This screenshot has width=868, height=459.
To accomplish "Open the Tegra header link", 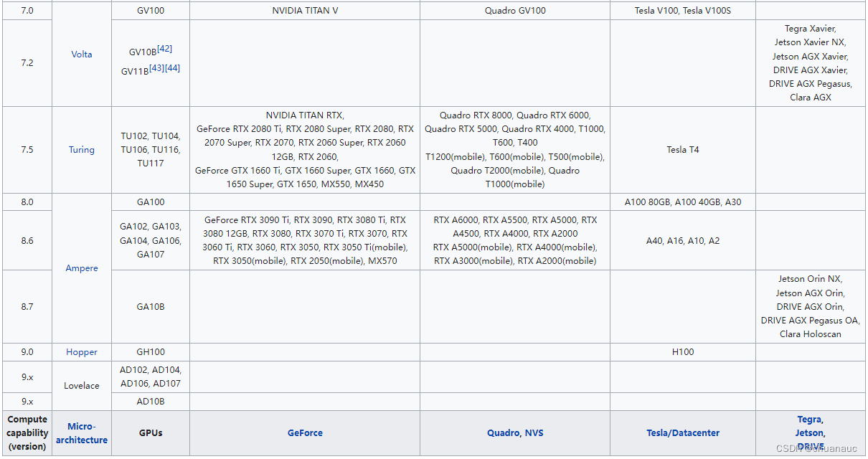I will (810, 420).
